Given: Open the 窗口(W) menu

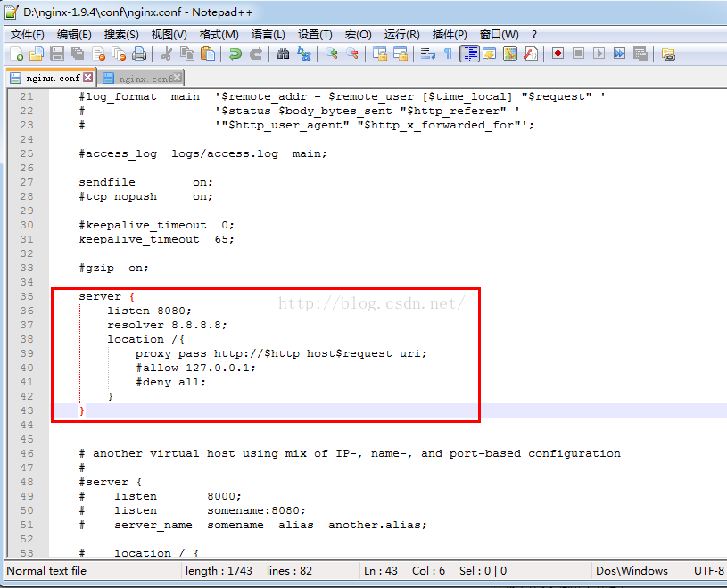Looking at the screenshot, I should click(x=499, y=35).
